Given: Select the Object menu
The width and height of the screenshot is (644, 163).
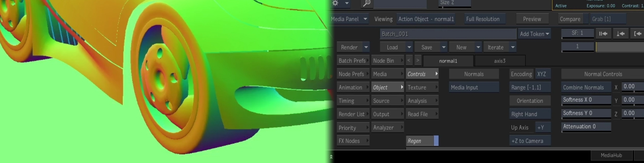Looking at the screenshot, I should (x=387, y=87).
